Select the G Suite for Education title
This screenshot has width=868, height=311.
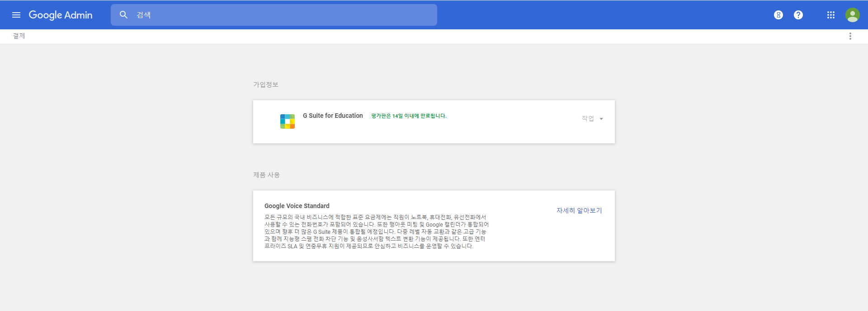pos(333,116)
